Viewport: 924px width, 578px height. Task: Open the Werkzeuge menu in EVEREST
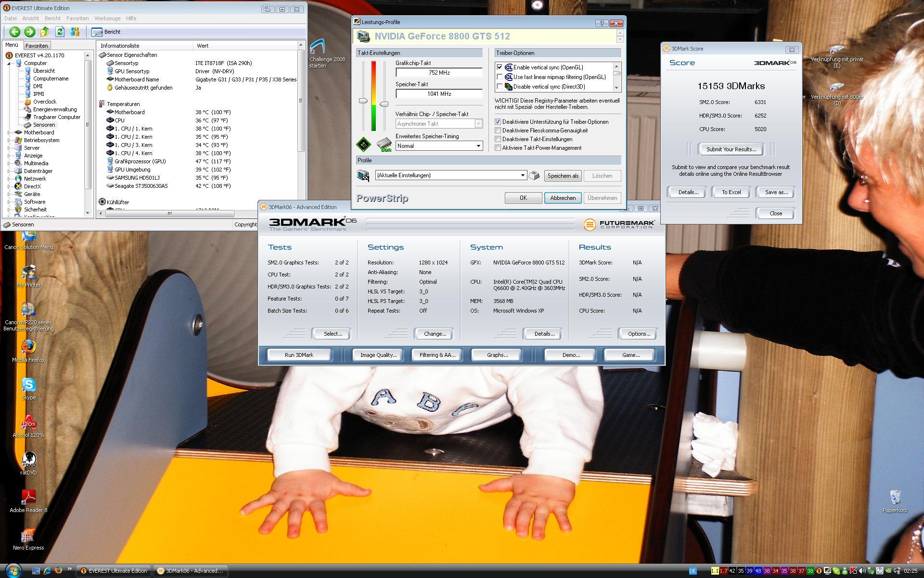pyautogui.click(x=107, y=18)
